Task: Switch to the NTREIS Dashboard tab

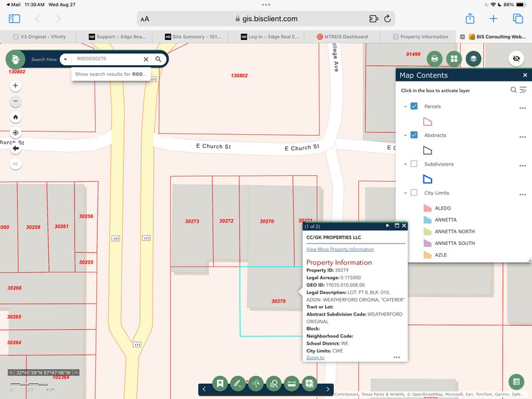Action: coord(346,37)
